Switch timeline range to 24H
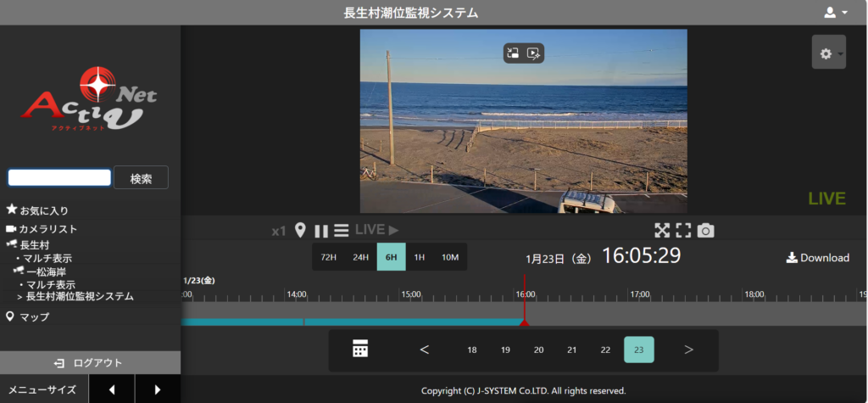 coord(360,257)
